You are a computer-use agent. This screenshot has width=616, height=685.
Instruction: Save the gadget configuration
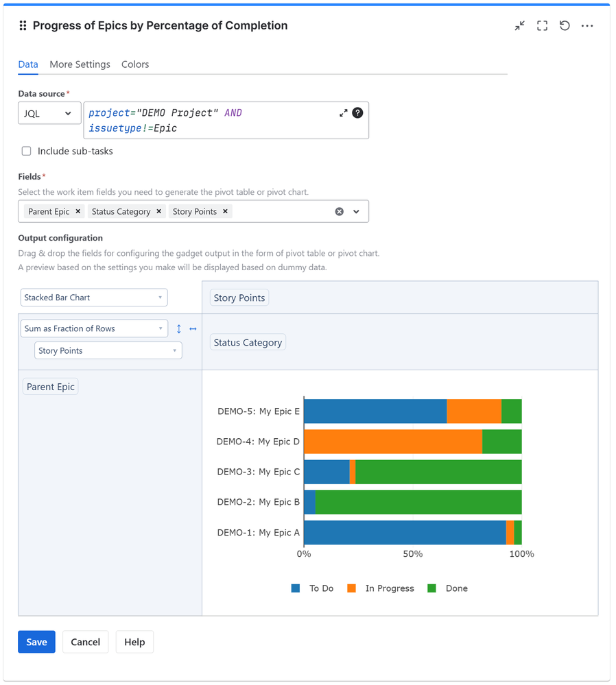[36, 642]
